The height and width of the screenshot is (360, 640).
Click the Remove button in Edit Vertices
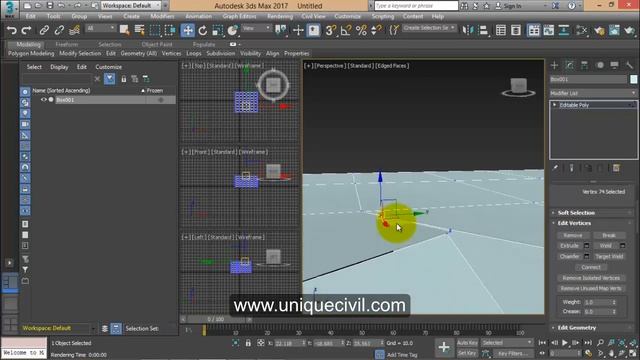coord(573,236)
